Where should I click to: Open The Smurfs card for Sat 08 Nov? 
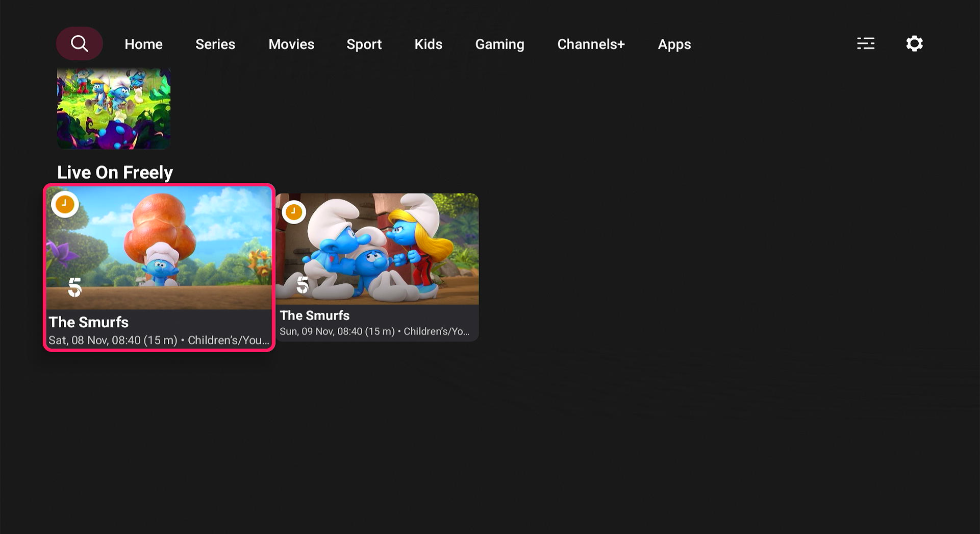pyautogui.click(x=159, y=268)
